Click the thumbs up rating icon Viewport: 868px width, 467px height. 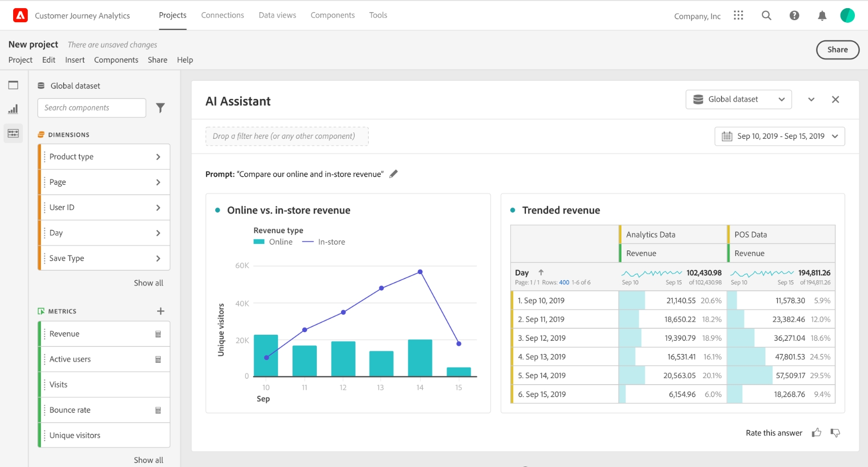tap(816, 433)
